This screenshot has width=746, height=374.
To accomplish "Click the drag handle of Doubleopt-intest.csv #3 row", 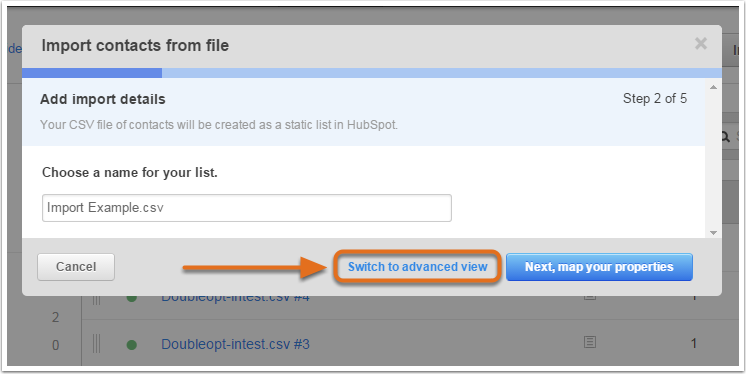I will (97, 344).
